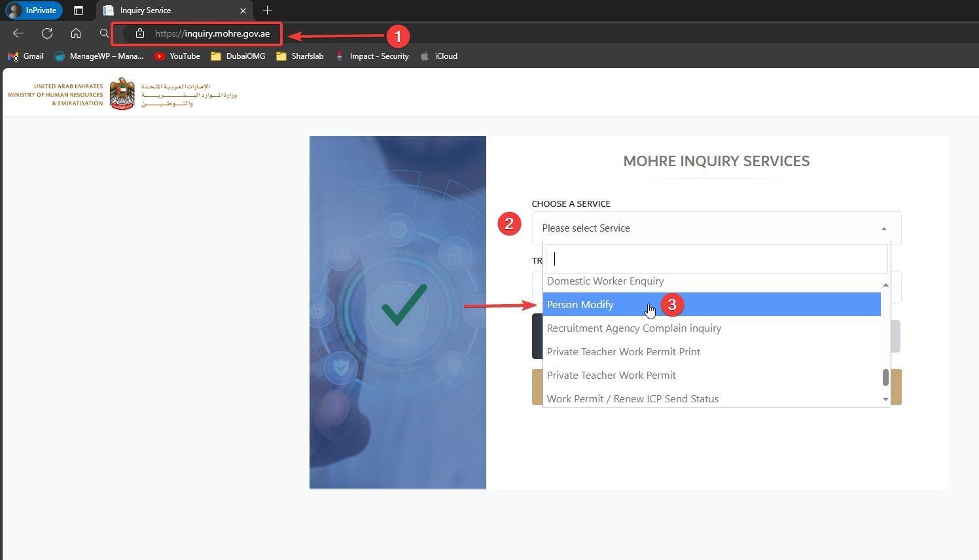Image resolution: width=979 pixels, height=560 pixels.
Task: Click the browser home icon
Action: tap(75, 33)
